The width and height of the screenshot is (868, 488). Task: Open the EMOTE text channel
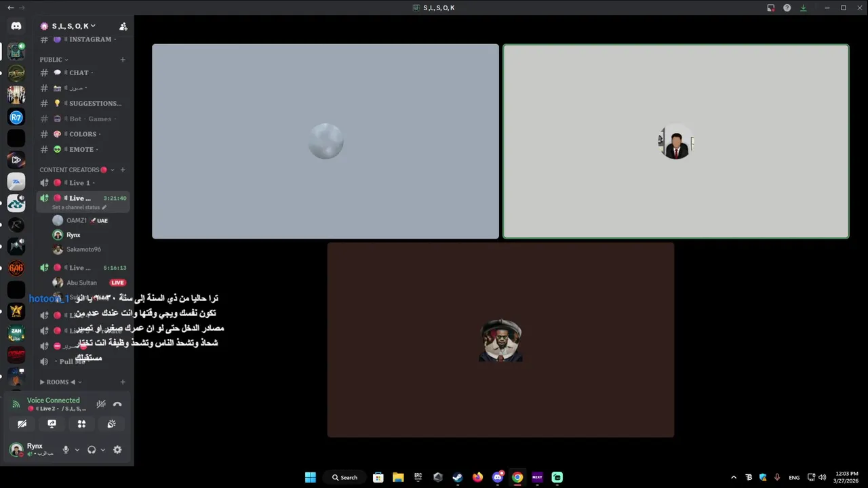point(83,149)
